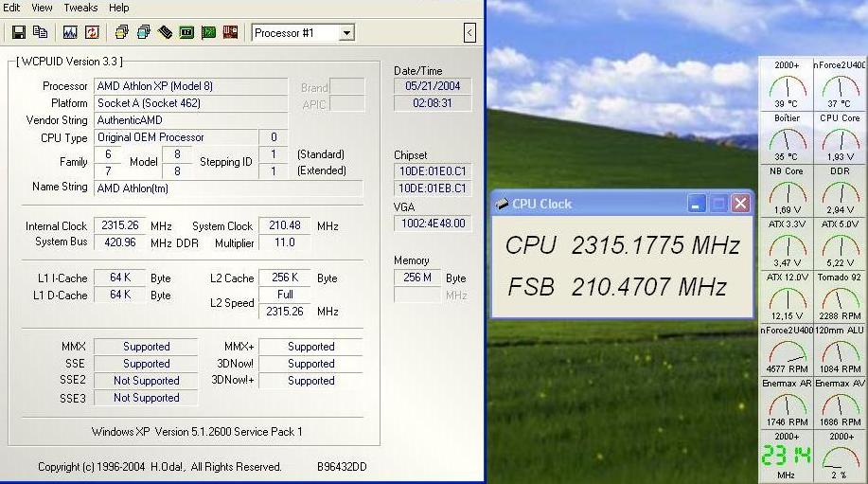This screenshot has width=868, height=484.
Task: Select the nForce2U400 gauge reading 37 °C
Action: pyautogui.click(x=840, y=83)
